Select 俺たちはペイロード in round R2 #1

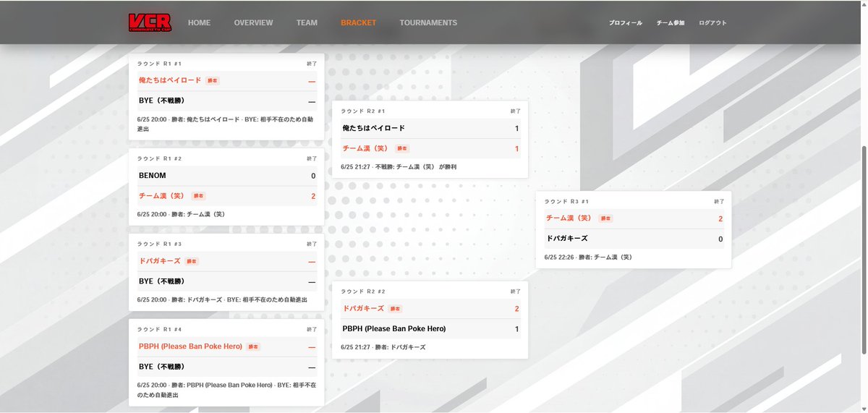(x=374, y=129)
